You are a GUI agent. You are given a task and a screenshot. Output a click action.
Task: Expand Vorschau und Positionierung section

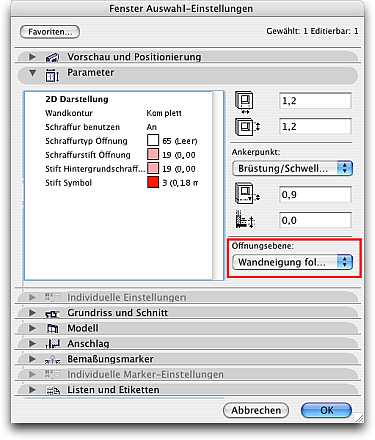32,57
